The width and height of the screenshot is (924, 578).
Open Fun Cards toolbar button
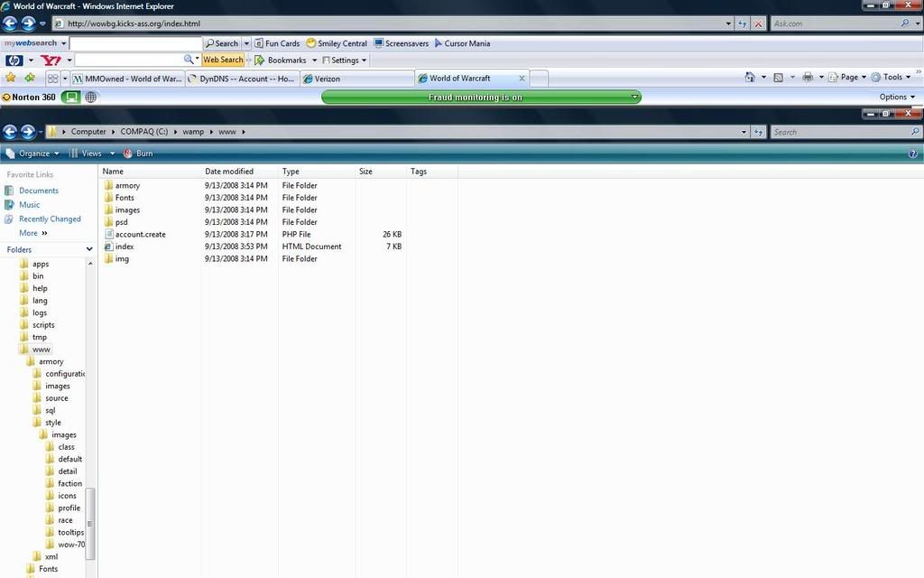(277, 43)
